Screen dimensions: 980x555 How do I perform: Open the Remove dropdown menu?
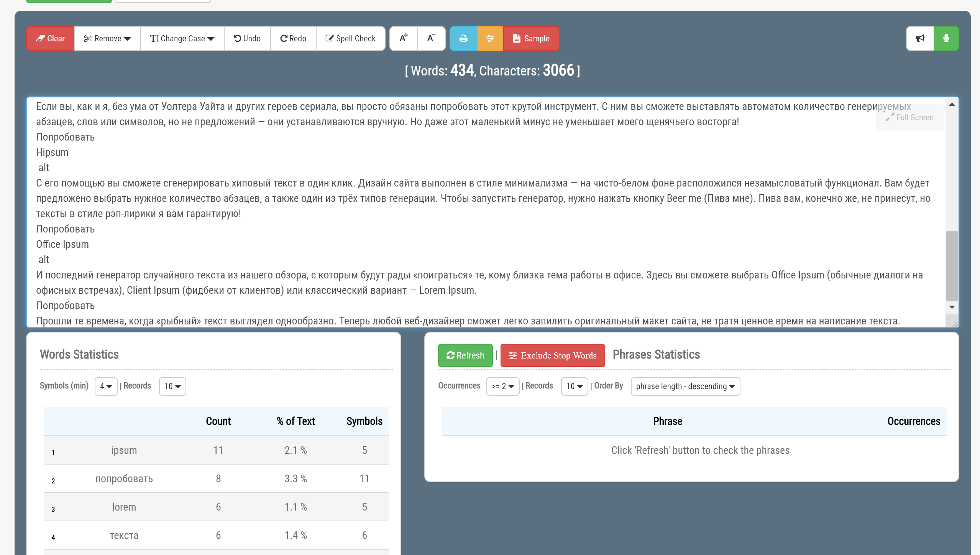click(107, 38)
